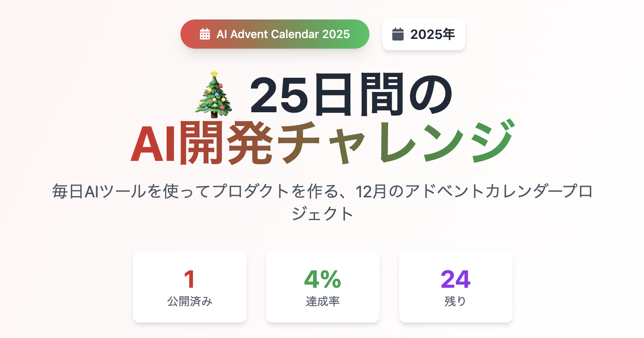The image size is (644, 338).
Task: Toggle the 残り stat card
Action: click(455, 287)
